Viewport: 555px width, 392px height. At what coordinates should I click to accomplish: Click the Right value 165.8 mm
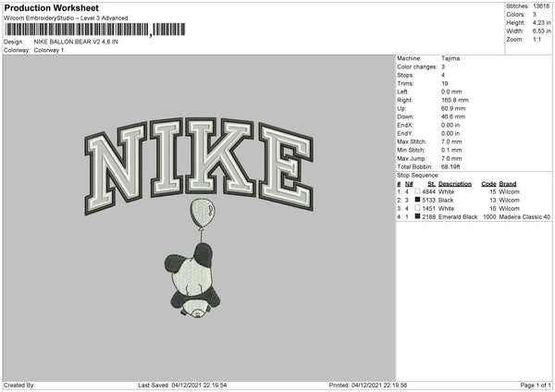coord(455,100)
